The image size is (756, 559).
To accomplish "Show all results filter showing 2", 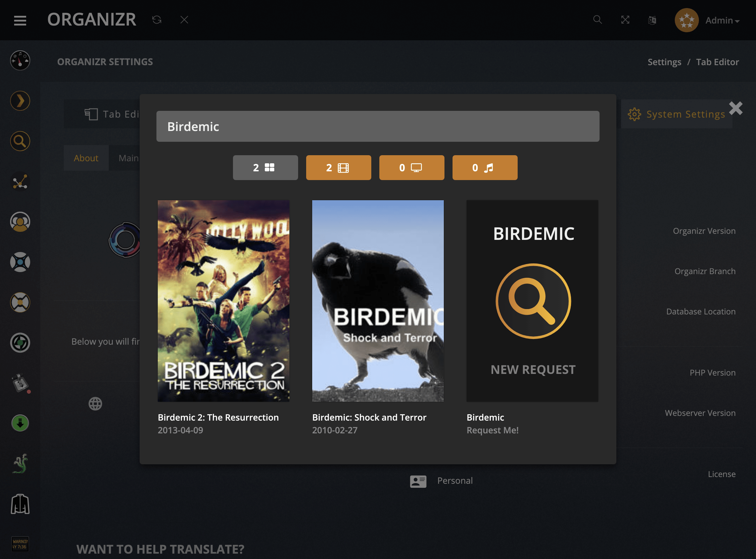I will tap(265, 168).
